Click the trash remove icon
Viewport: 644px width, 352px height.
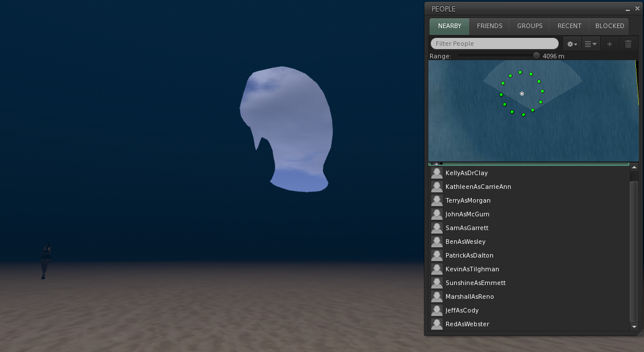628,43
